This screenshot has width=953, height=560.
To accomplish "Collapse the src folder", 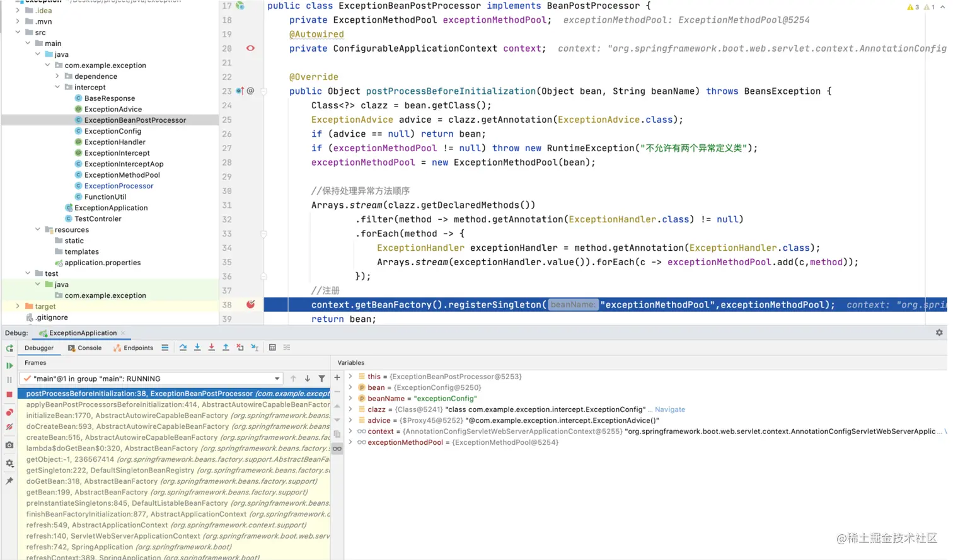I will 18,32.
